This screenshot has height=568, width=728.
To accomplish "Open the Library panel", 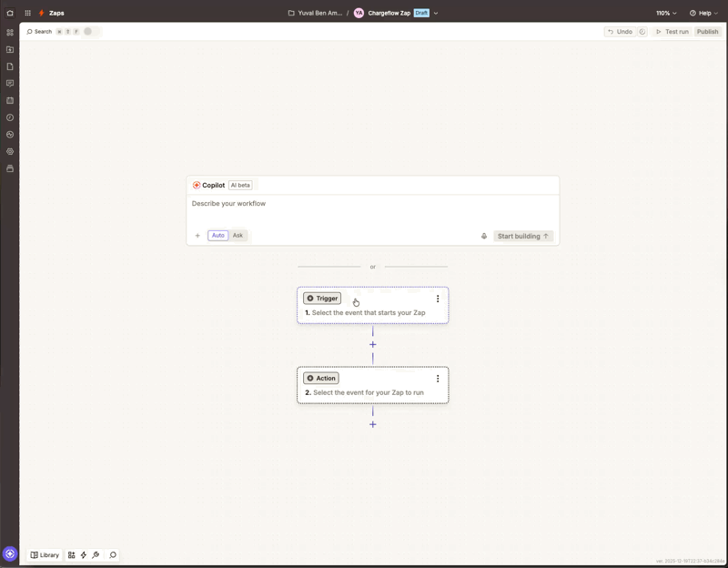I will point(45,555).
